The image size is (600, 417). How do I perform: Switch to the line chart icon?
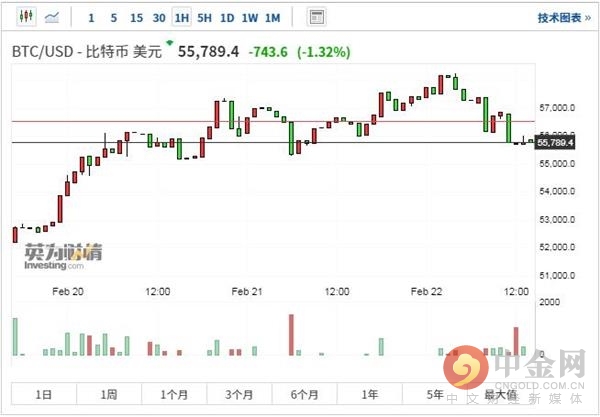coord(52,17)
